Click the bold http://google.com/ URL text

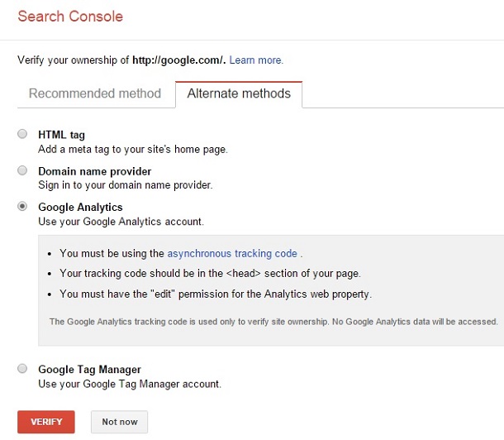[x=178, y=60]
